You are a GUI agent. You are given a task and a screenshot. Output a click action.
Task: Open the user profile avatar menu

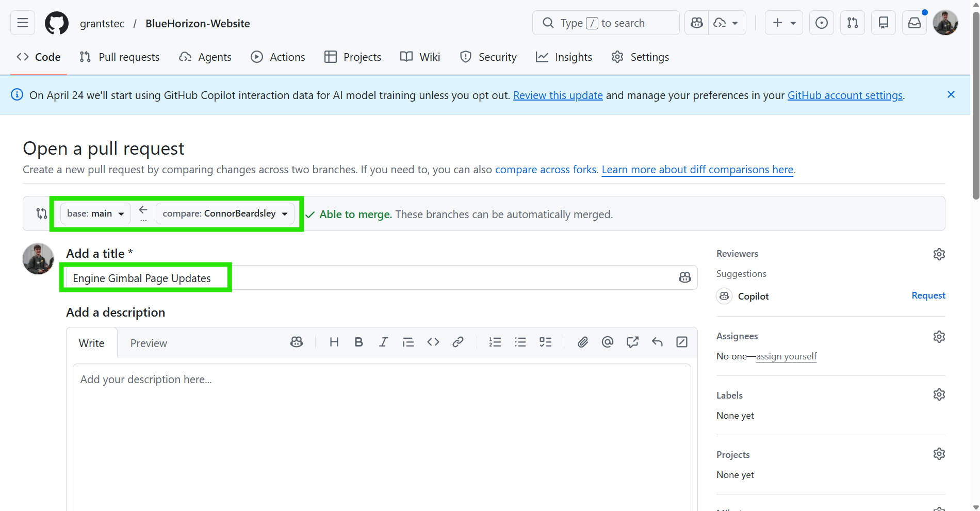[x=945, y=23]
